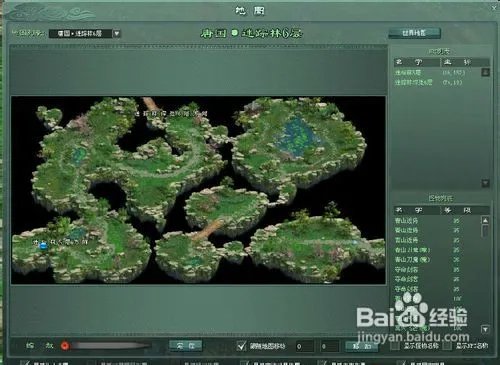Click up arrow of exit list scrollbar

[x=485, y=72]
